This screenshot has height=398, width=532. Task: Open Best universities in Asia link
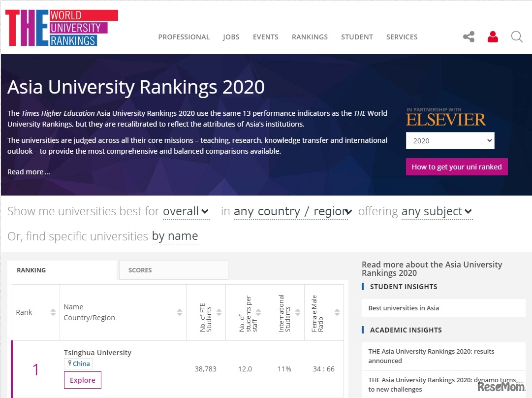click(404, 308)
